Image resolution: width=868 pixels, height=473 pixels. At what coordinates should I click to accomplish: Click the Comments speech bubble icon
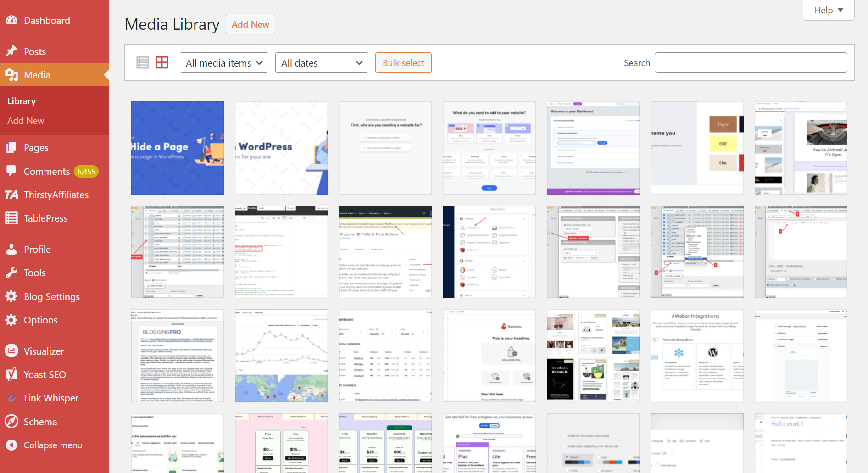coord(11,171)
